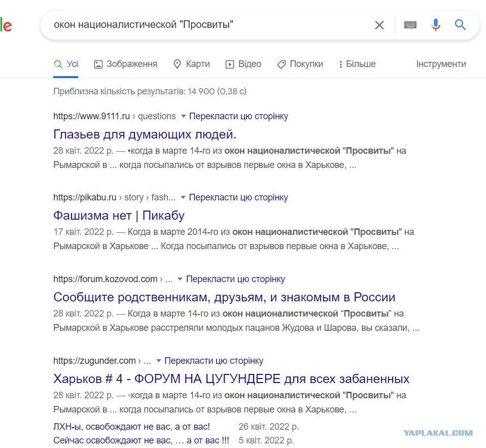Open result 'Глазьев для думающих людей.'
This screenshot has height=448, width=486.
145,134
